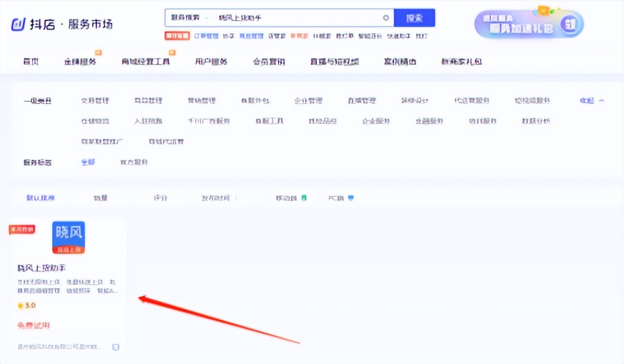Click the mobile phone icon beside 移动端

pos(303,198)
